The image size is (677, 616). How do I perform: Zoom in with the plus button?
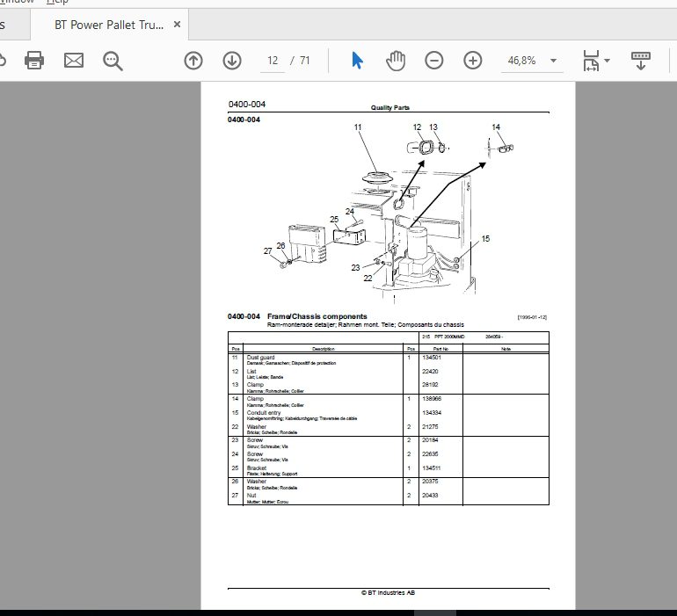point(473,61)
